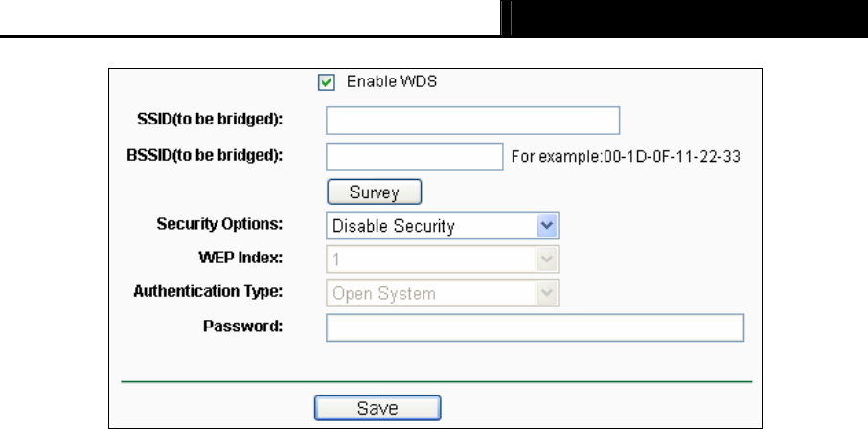The height and width of the screenshot is (429, 868).
Task: Click the example MAC address hint text
Action: click(x=626, y=156)
